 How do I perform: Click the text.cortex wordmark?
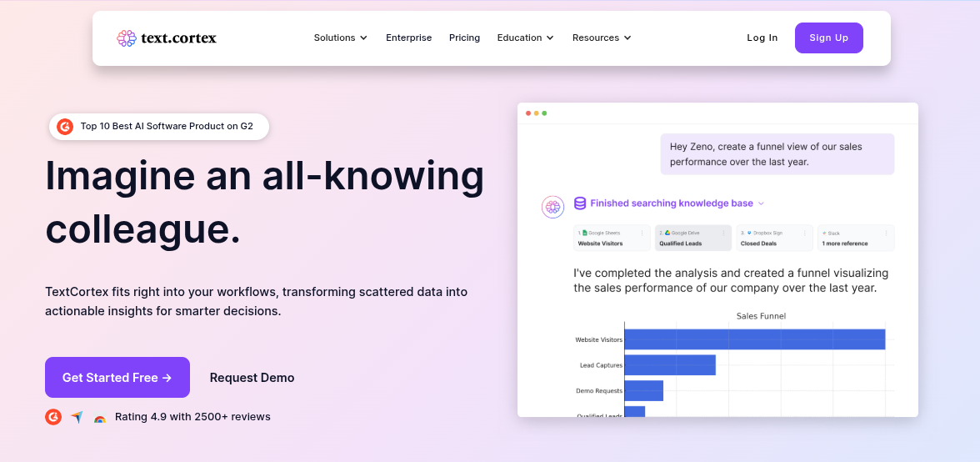coord(178,38)
